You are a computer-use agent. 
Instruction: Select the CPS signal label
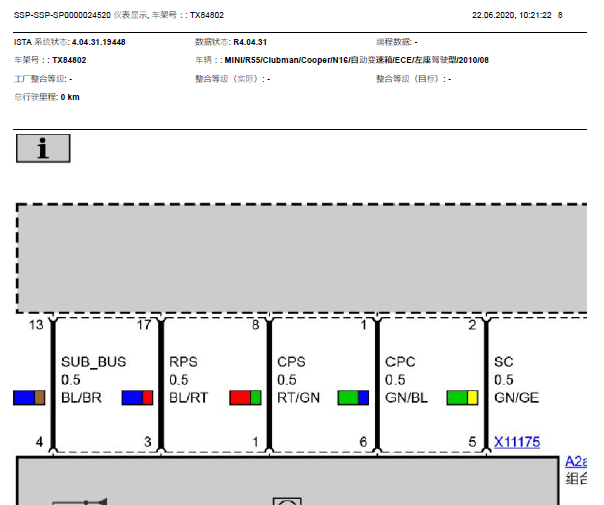tap(291, 362)
